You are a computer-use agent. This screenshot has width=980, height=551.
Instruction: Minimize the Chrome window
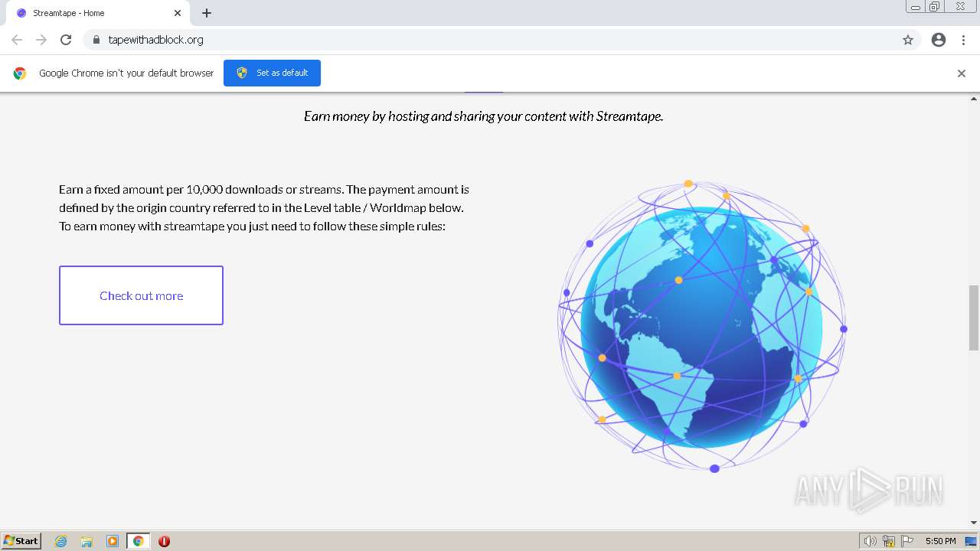pos(916,7)
